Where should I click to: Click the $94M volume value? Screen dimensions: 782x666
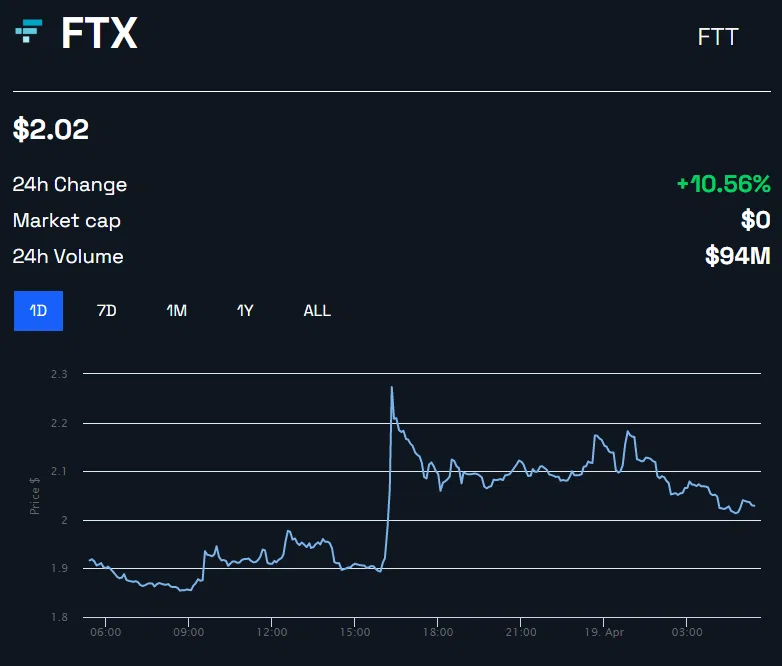pyautogui.click(x=738, y=256)
